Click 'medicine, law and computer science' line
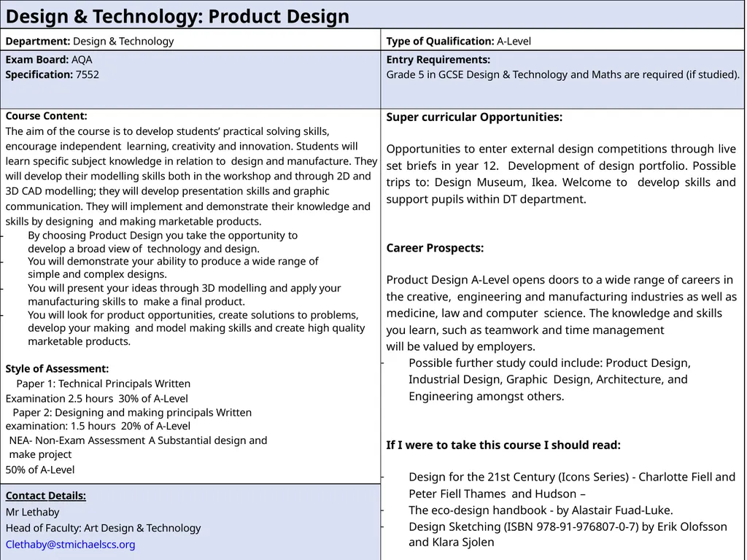This screenshot has width=747, height=560. tap(554, 314)
